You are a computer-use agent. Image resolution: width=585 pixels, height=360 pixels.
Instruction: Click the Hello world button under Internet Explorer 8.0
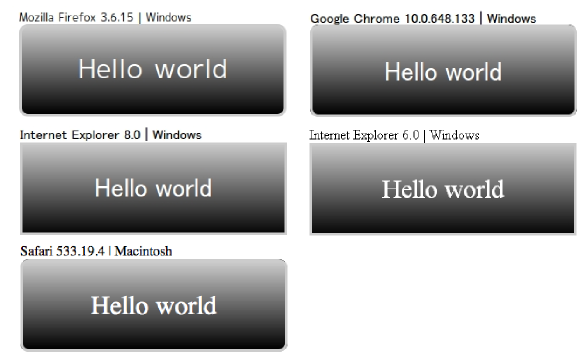pyautogui.click(x=153, y=188)
